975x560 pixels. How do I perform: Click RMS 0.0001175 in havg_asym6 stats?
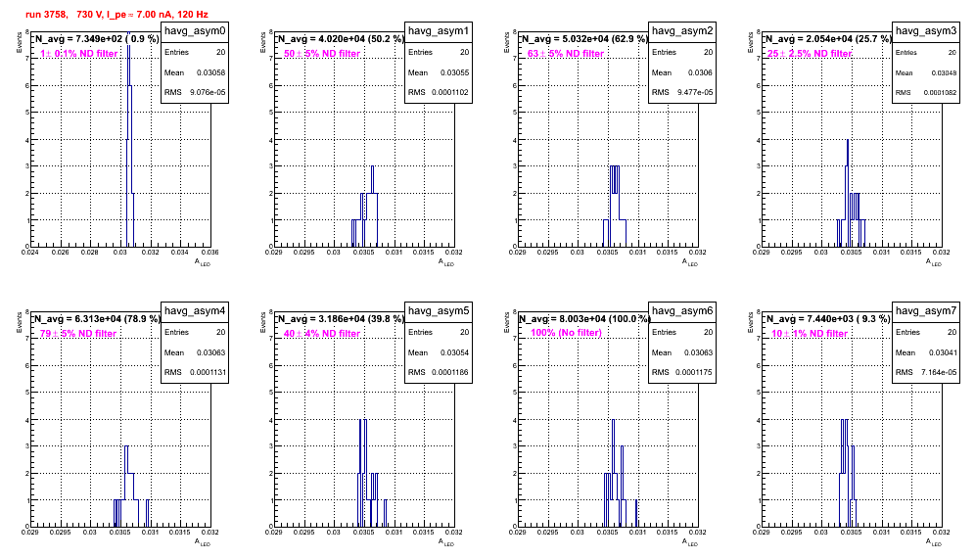point(682,372)
